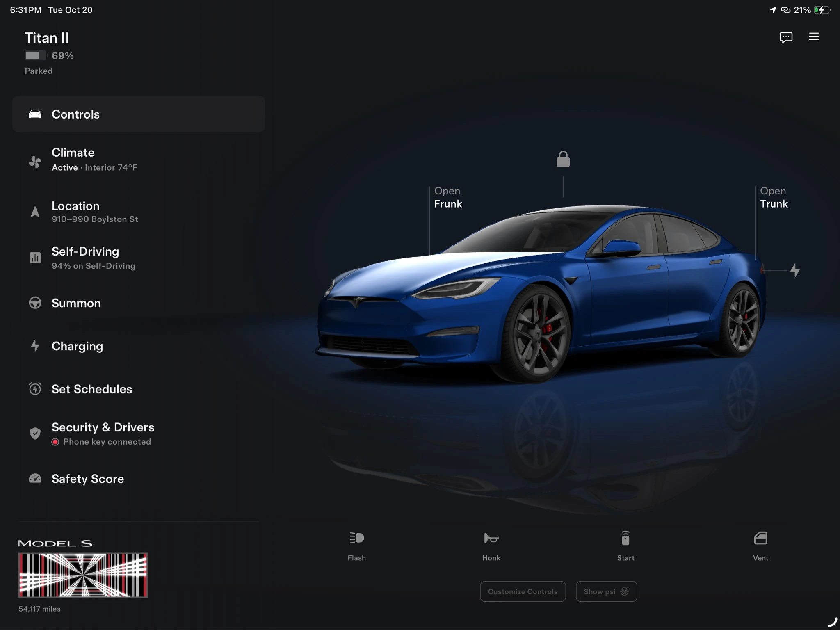Screen dimensions: 840x630
Task: Tap the location services arrow in status bar
Action: (x=773, y=10)
